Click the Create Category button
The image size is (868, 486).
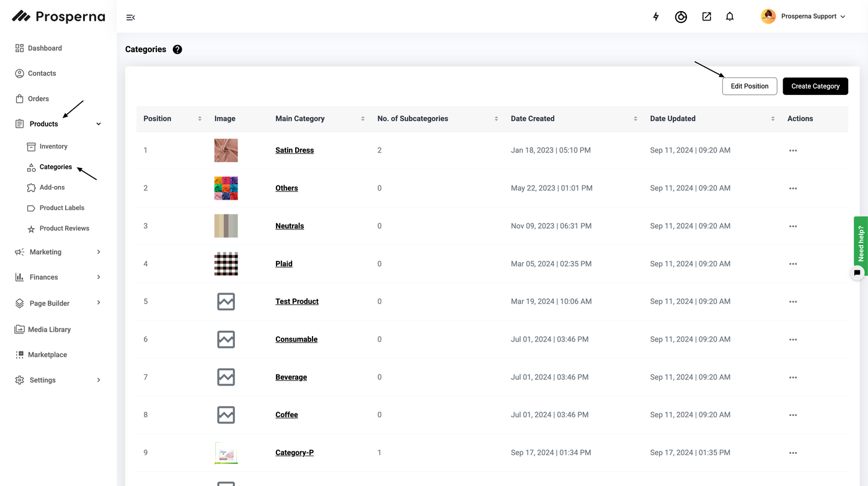(x=815, y=86)
